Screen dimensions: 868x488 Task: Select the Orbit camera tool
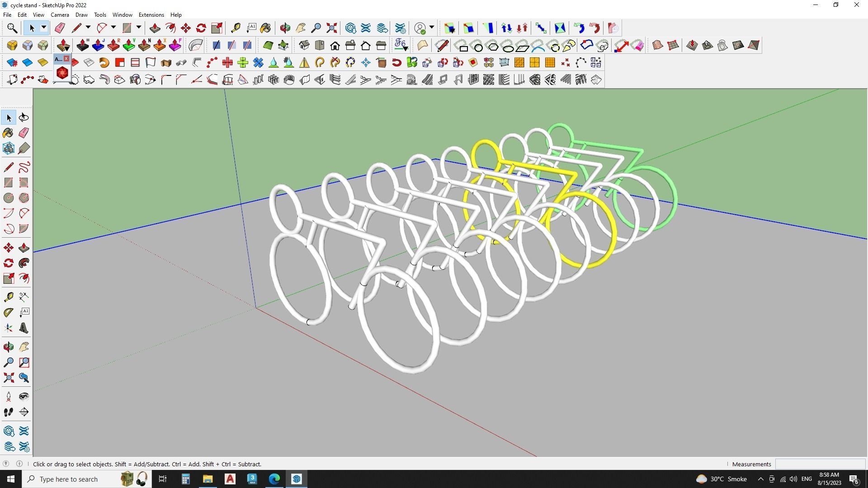[x=285, y=28]
